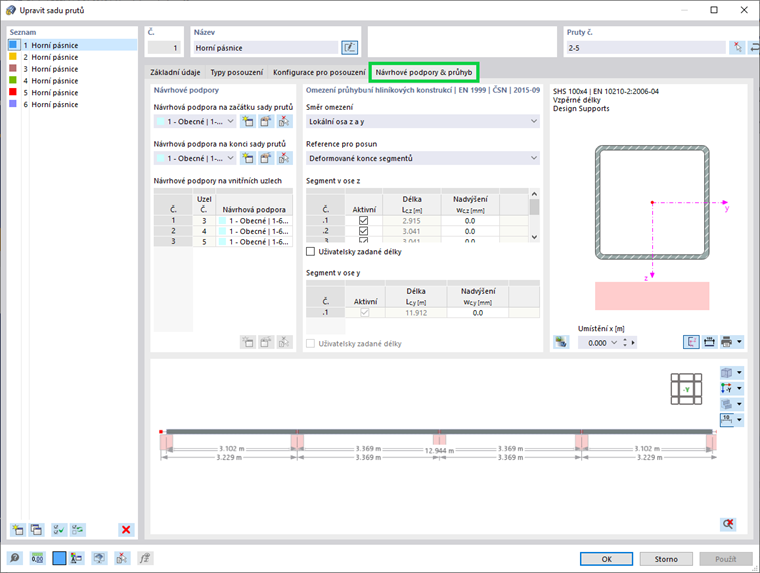Enable Uživatelsky zadané délky for axis z
The height and width of the screenshot is (573, 760).
click(311, 252)
